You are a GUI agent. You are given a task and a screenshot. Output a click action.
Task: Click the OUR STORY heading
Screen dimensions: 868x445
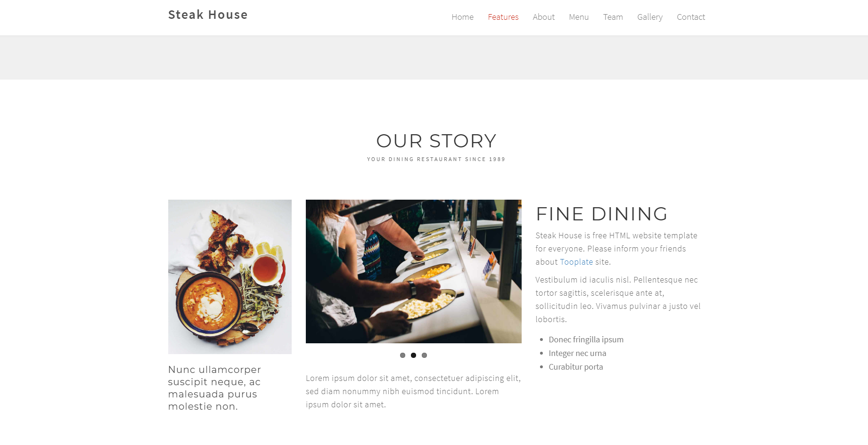436,141
